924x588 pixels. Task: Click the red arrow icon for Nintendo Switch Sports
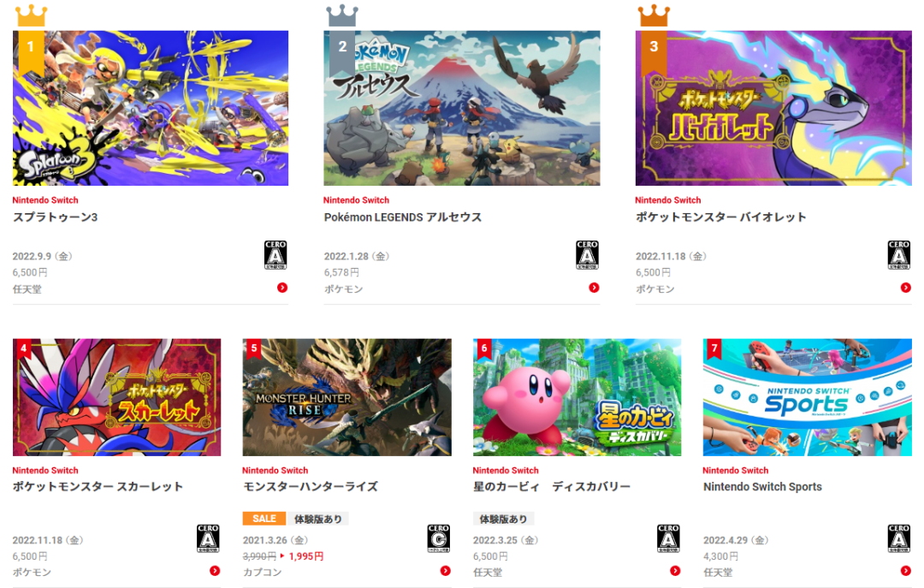pos(906,571)
